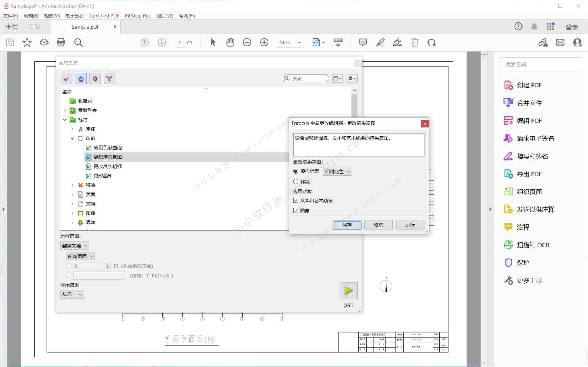Open the 视图(V) menu

click(x=52, y=16)
